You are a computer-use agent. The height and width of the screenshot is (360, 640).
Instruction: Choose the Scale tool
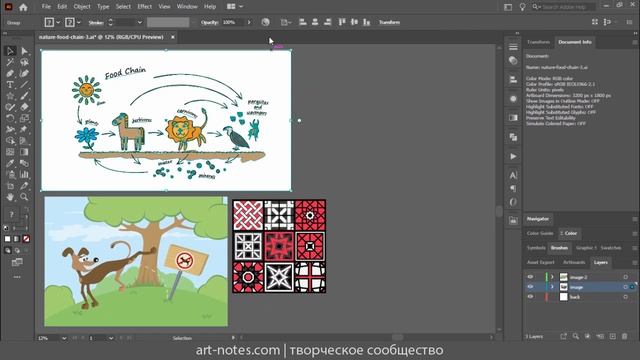pyautogui.click(x=24, y=118)
